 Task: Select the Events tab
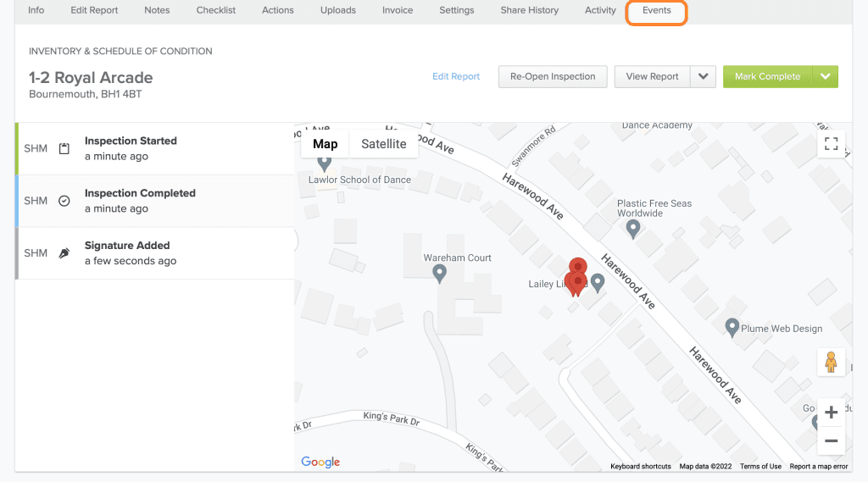pos(657,10)
